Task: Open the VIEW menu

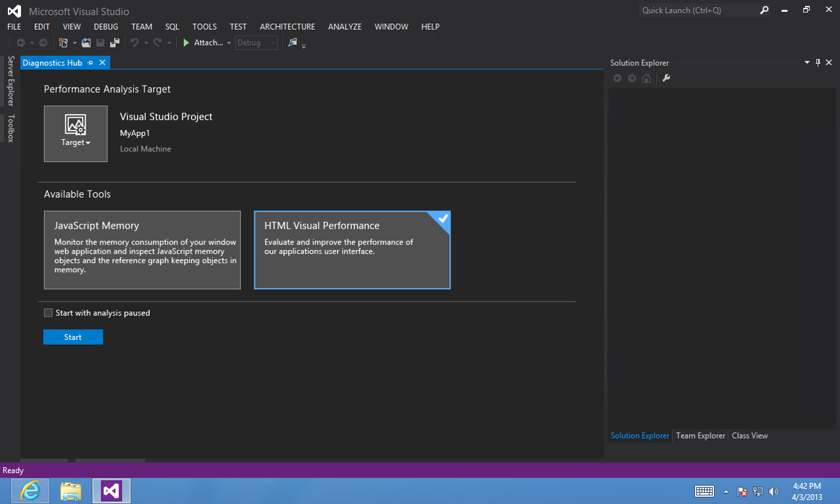Action: [71, 27]
